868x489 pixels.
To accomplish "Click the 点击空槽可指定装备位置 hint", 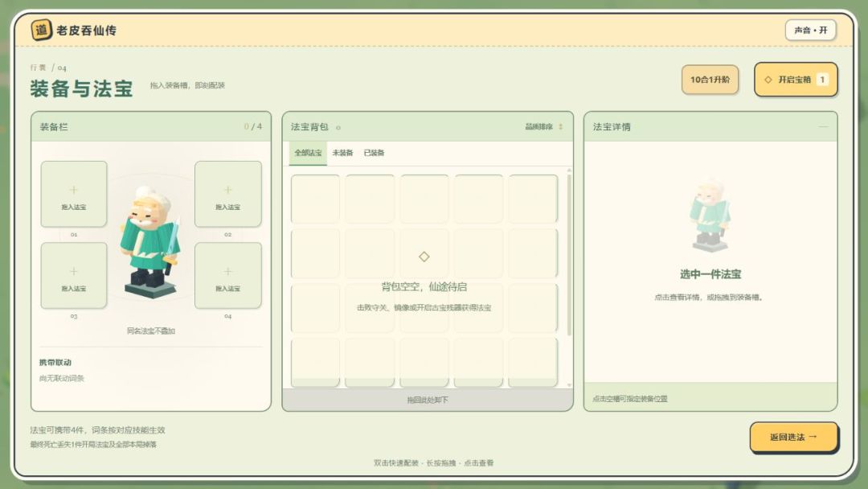I will (630, 399).
